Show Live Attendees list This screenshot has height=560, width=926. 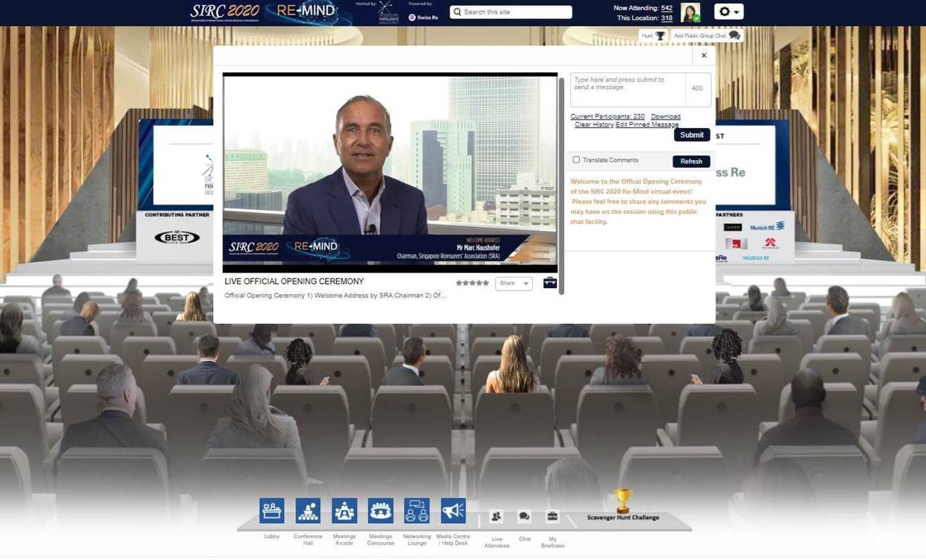coord(497,516)
